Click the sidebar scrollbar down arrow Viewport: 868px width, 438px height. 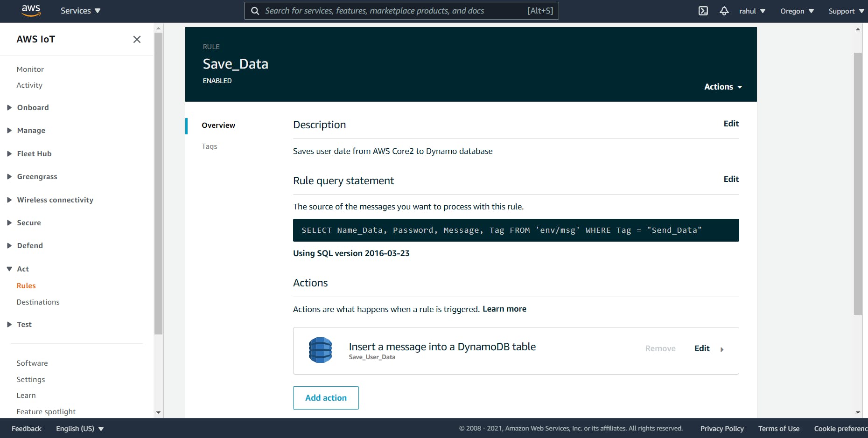click(x=158, y=412)
